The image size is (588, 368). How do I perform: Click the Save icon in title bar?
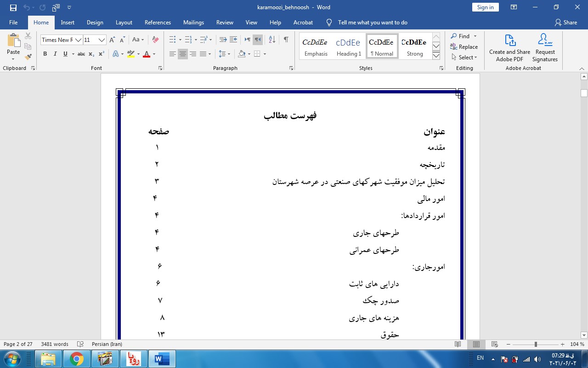[13, 7]
